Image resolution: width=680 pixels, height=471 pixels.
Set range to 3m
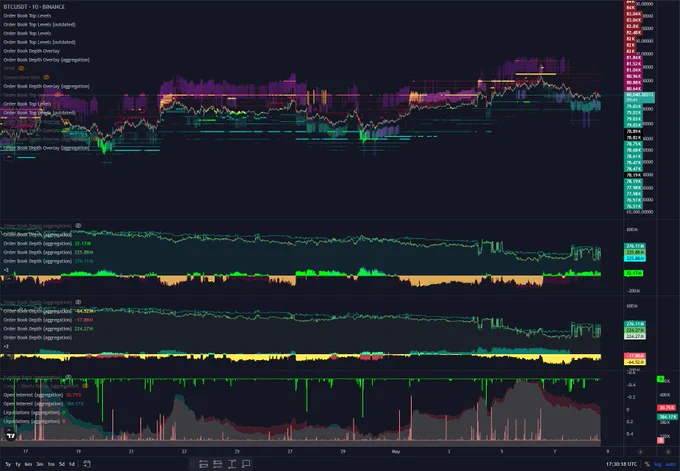(40, 464)
